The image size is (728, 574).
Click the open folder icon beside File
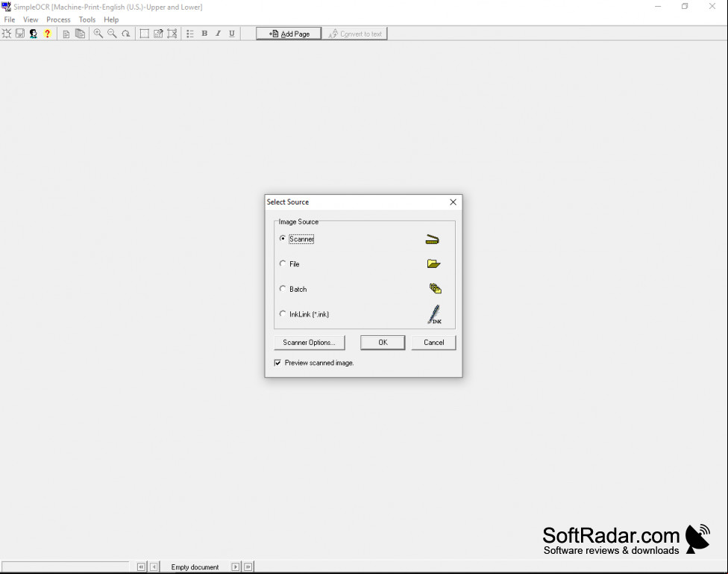pyautogui.click(x=433, y=263)
